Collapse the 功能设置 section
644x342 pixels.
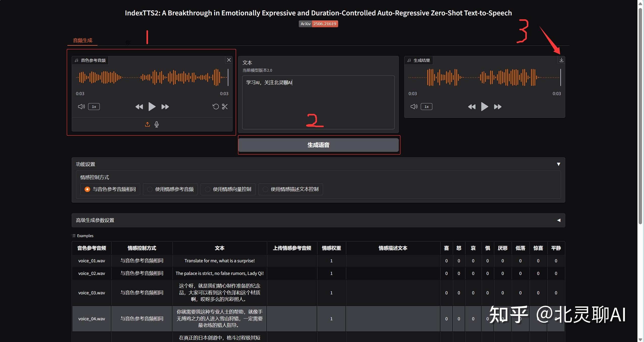pyautogui.click(x=558, y=164)
